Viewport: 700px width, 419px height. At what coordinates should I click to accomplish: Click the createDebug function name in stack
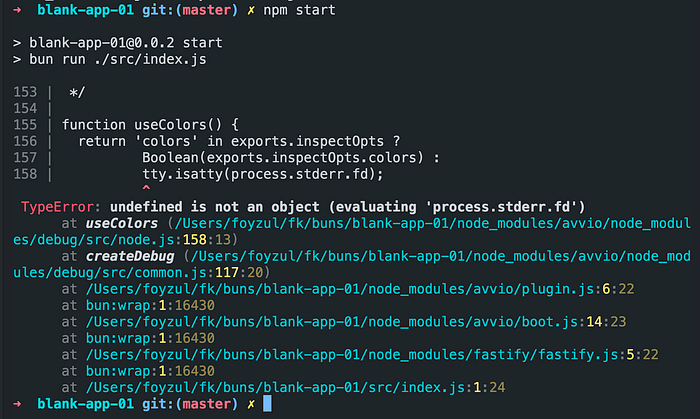[x=130, y=256]
